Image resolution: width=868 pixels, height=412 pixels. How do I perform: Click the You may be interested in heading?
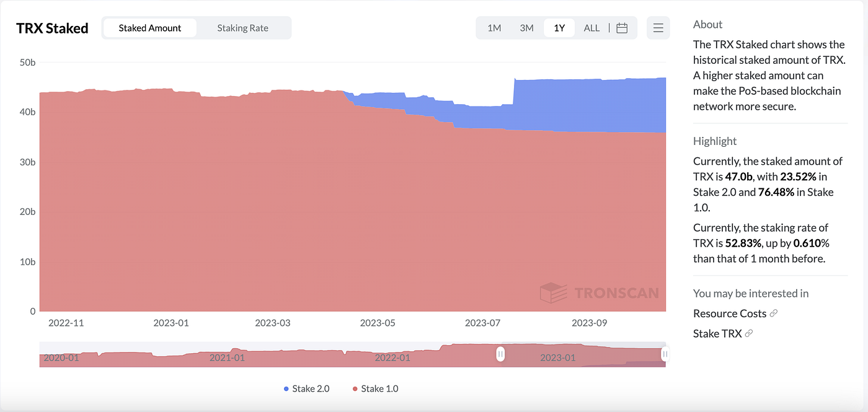click(751, 294)
